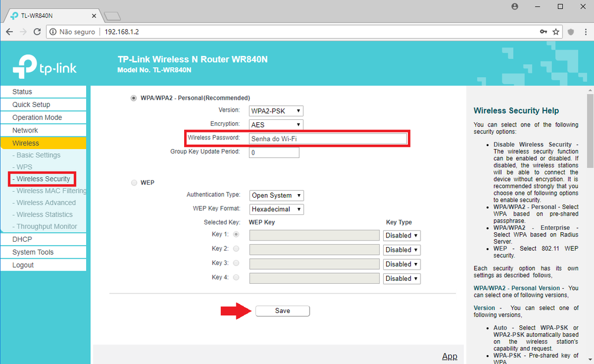
Task: Select the Wireless menu item
Action: point(43,143)
